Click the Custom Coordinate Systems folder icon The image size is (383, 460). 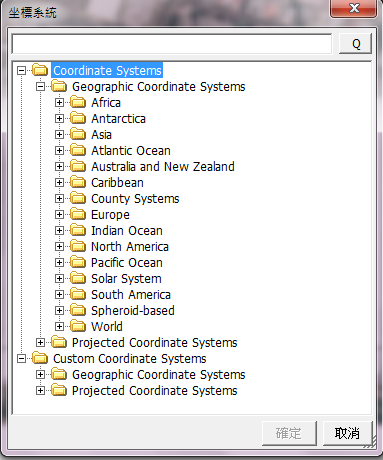(40, 358)
